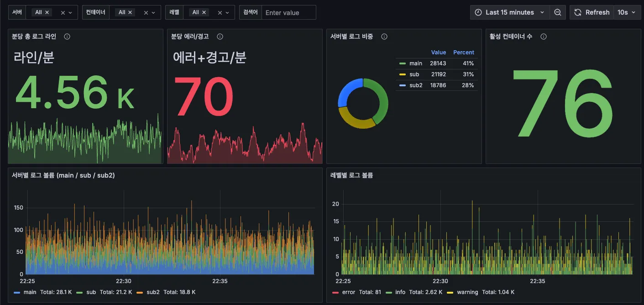
Task: Sort pie legend by Percent column
Action: pyautogui.click(x=463, y=53)
